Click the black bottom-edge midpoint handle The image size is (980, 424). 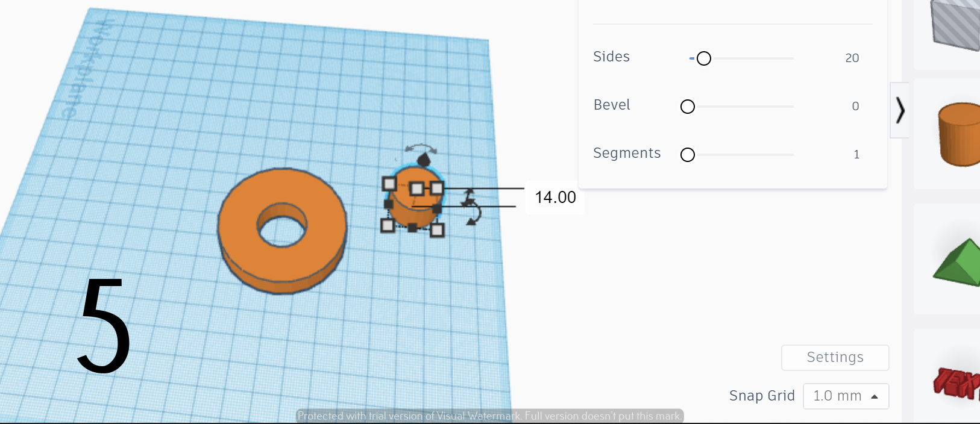pyautogui.click(x=412, y=228)
